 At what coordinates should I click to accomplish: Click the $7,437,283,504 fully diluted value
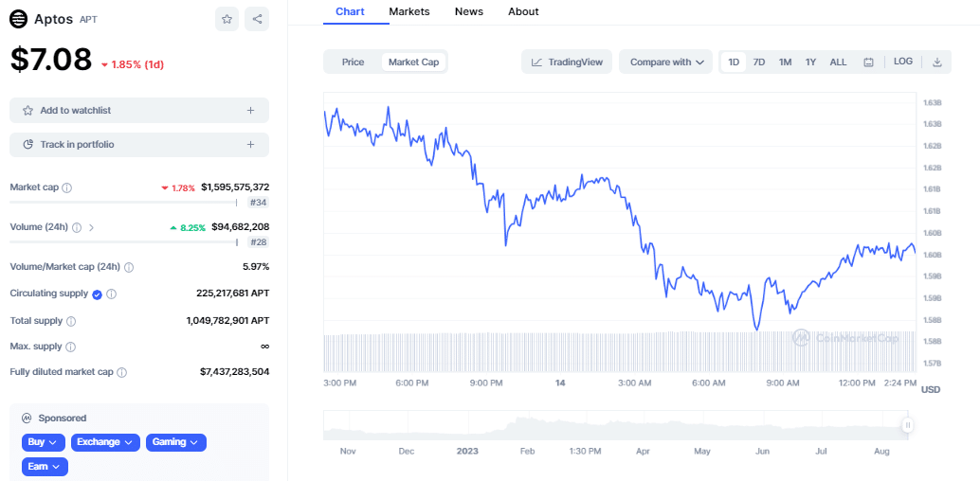(x=235, y=372)
